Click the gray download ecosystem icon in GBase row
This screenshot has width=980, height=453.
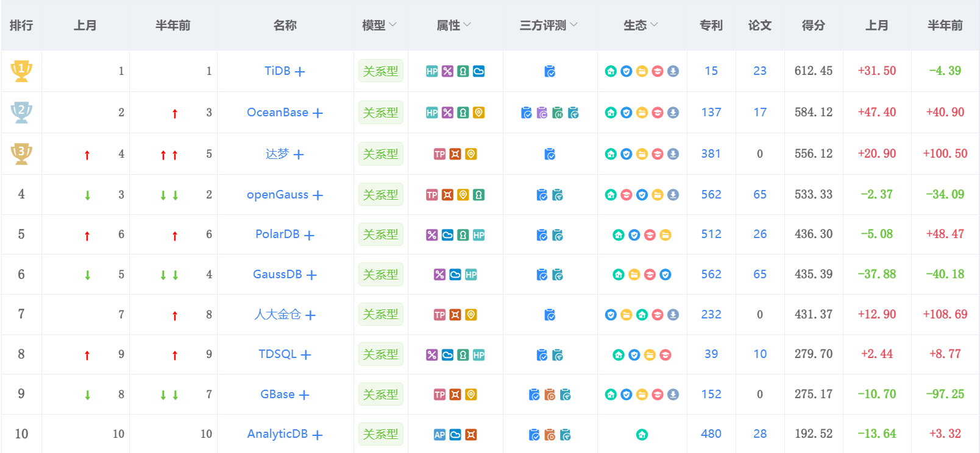673,395
